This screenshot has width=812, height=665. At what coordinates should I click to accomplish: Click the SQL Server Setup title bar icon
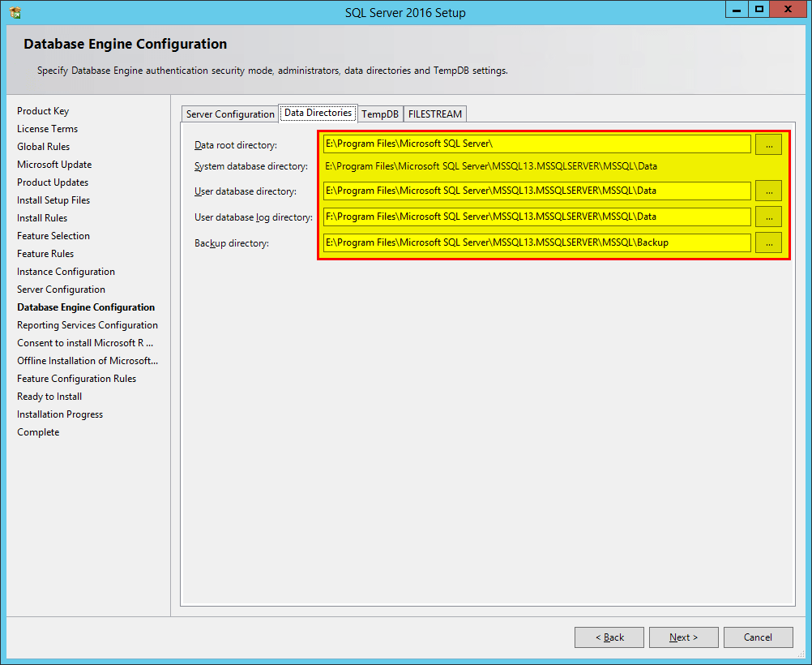tap(15, 12)
